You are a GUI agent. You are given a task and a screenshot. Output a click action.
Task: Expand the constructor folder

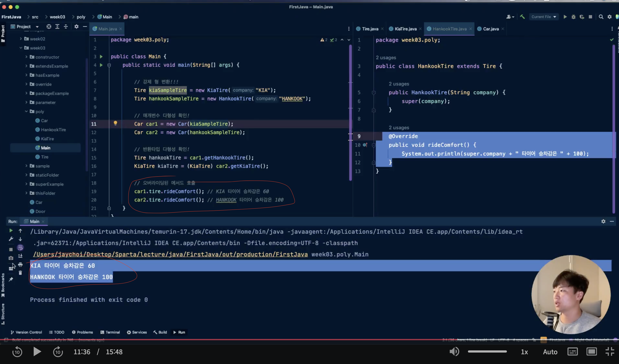click(26, 57)
